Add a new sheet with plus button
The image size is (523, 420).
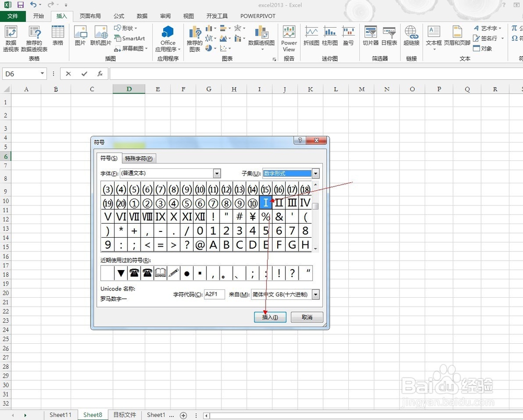(x=184, y=415)
